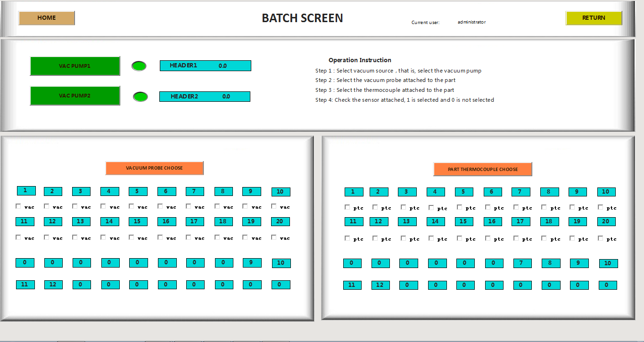The width and height of the screenshot is (644, 342).
Task: Select the VAC PUMP1 vacuum source
Action: click(75, 66)
